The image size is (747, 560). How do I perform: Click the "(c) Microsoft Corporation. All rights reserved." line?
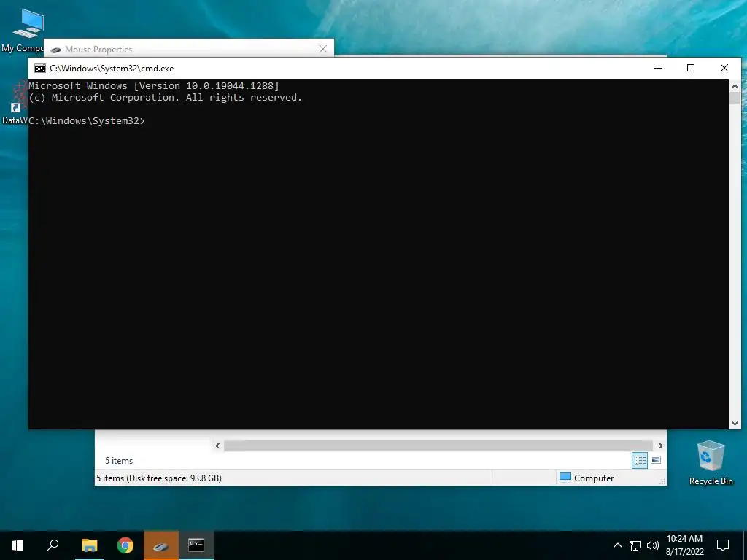point(166,98)
